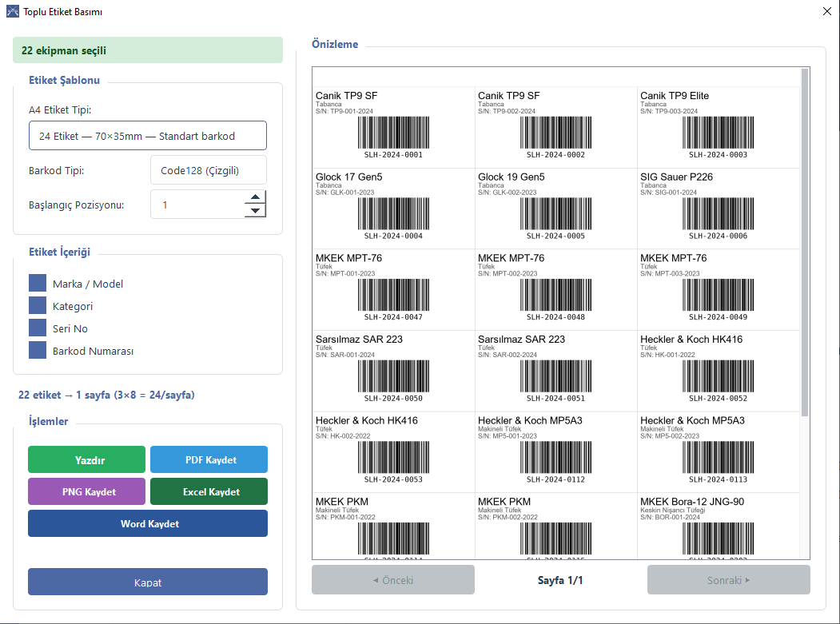Image resolution: width=840 pixels, height=624 pixels.
Task: Decrease Başlangıç Pozisyonu with the down arrow
Action: tap(256, 211)
